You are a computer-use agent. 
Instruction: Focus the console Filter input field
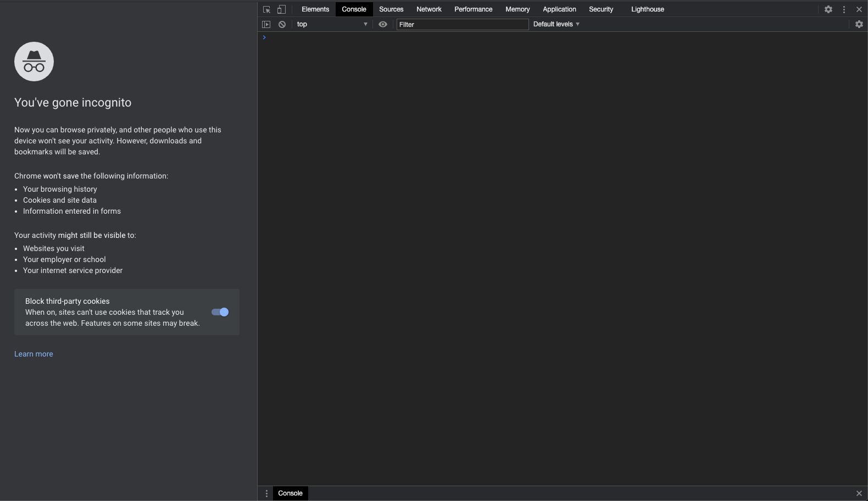[463, 24]
